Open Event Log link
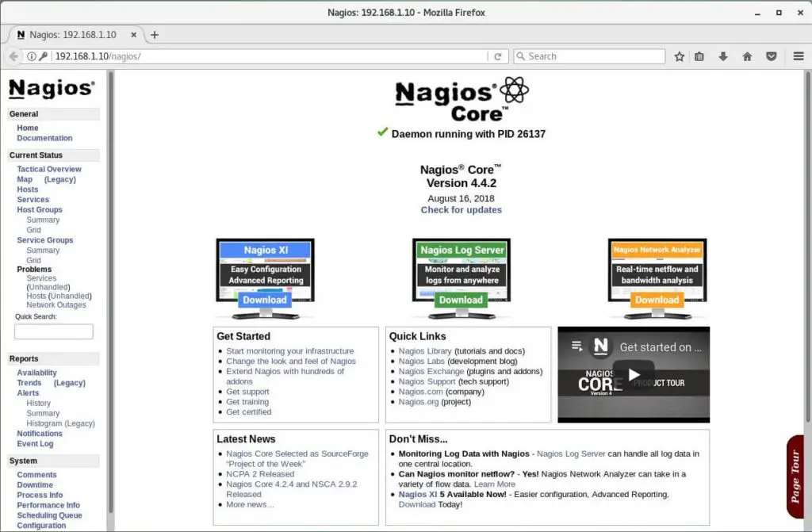Screen dimensions: 812x532 click(35, 444)
